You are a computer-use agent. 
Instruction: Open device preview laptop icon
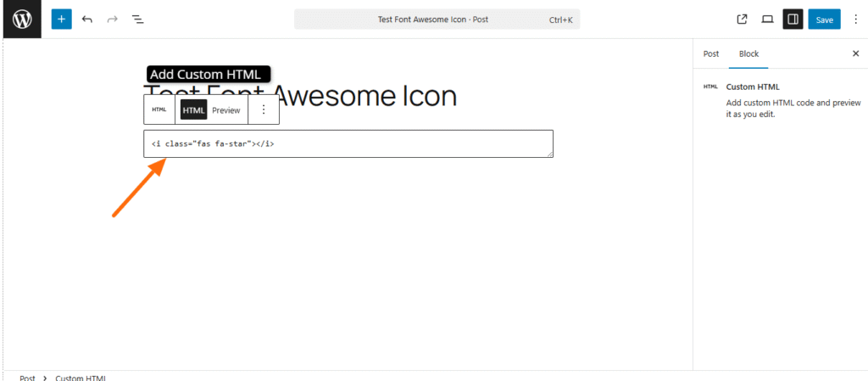767,20
